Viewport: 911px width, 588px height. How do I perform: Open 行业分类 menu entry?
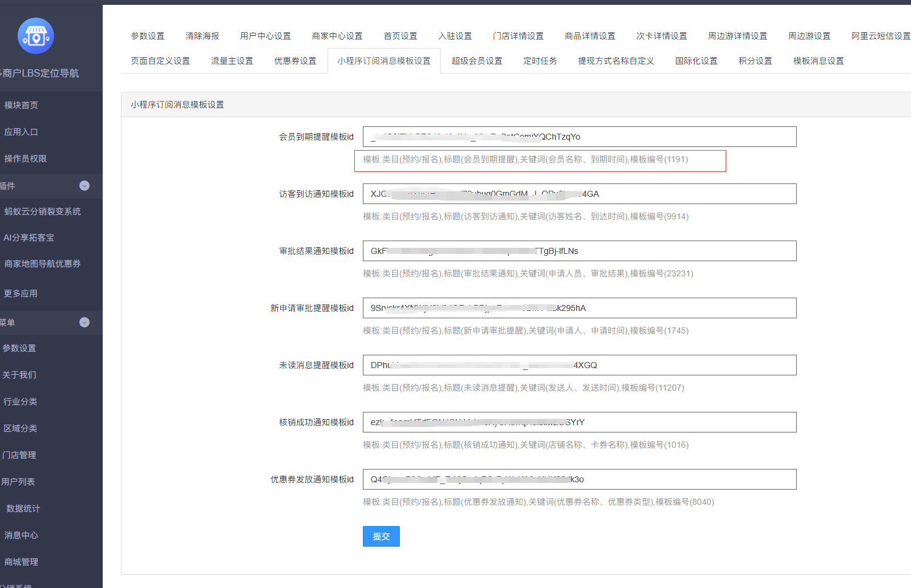(x=21, y=402)
